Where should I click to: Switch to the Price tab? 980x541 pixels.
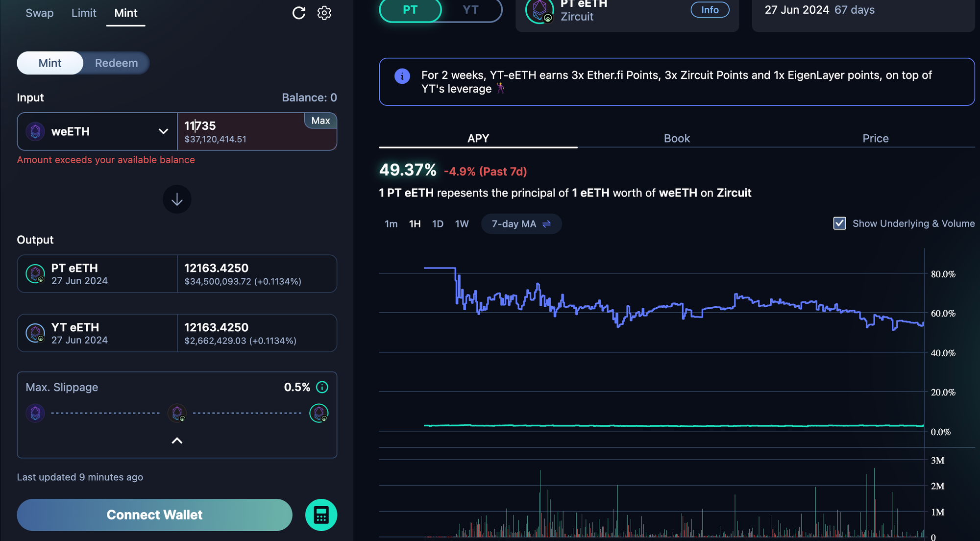(x=876, y=139)
